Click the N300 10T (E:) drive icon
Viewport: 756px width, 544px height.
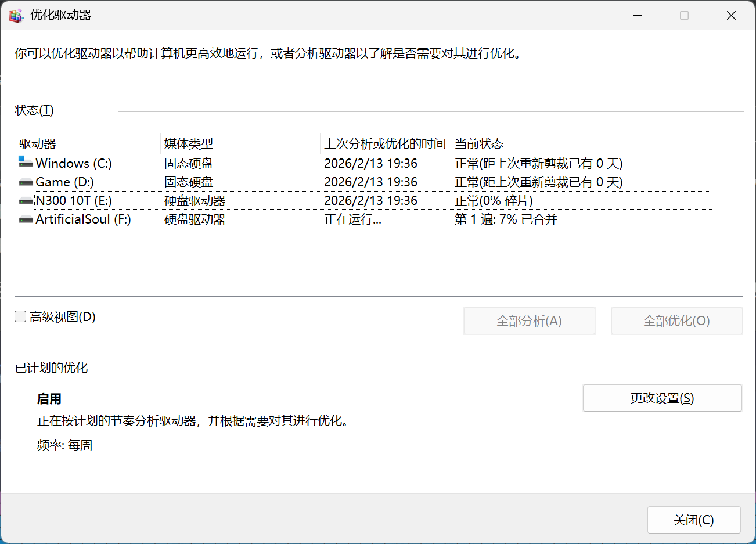coord(26,201)
